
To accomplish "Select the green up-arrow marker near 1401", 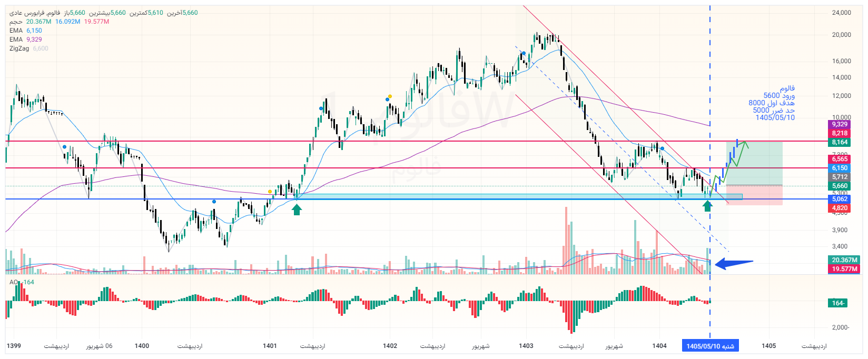I will coord(297,210).
